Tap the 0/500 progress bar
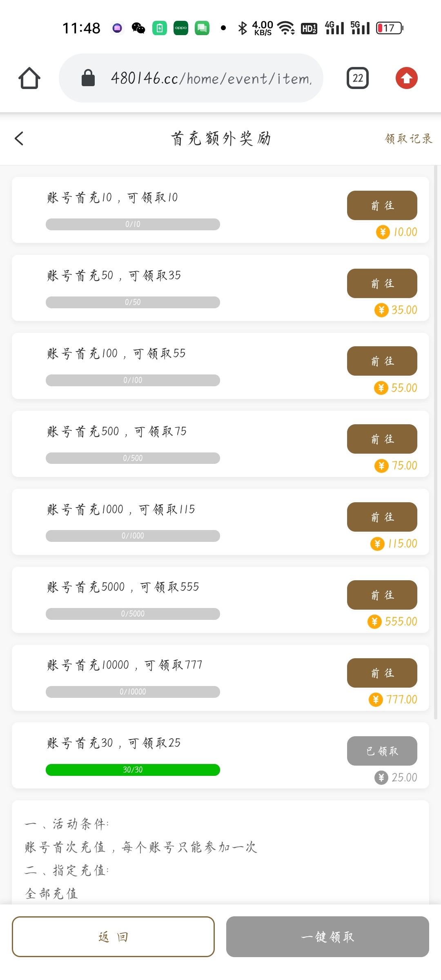Viewport: 441px width, 980px height. click(x=133, y=458)
